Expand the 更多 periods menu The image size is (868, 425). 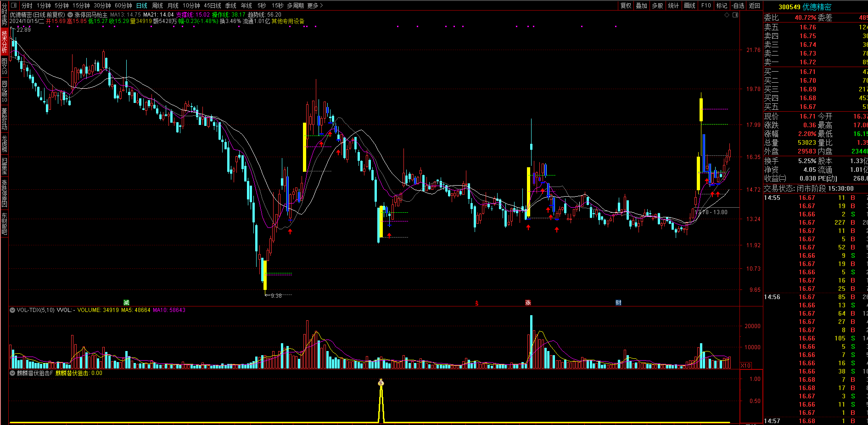pos(315,6)
